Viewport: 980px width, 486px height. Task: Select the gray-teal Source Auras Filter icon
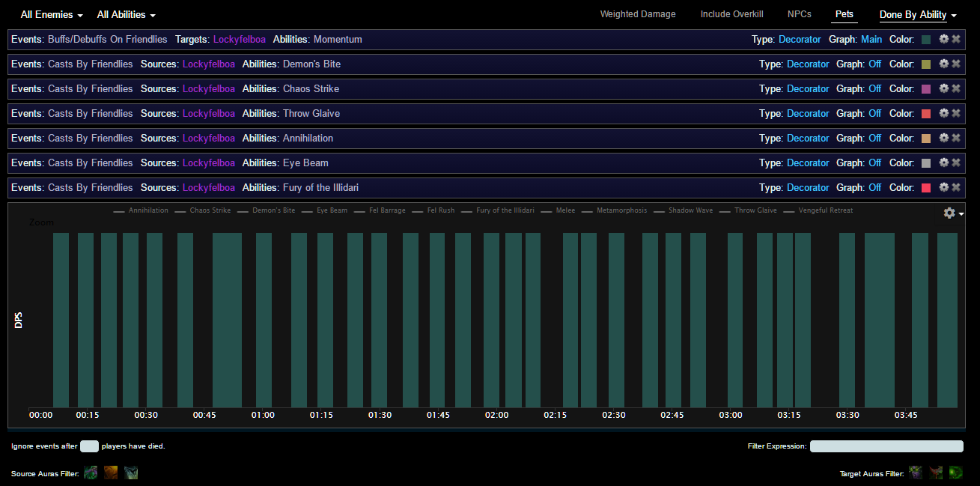tap(131, 473)
